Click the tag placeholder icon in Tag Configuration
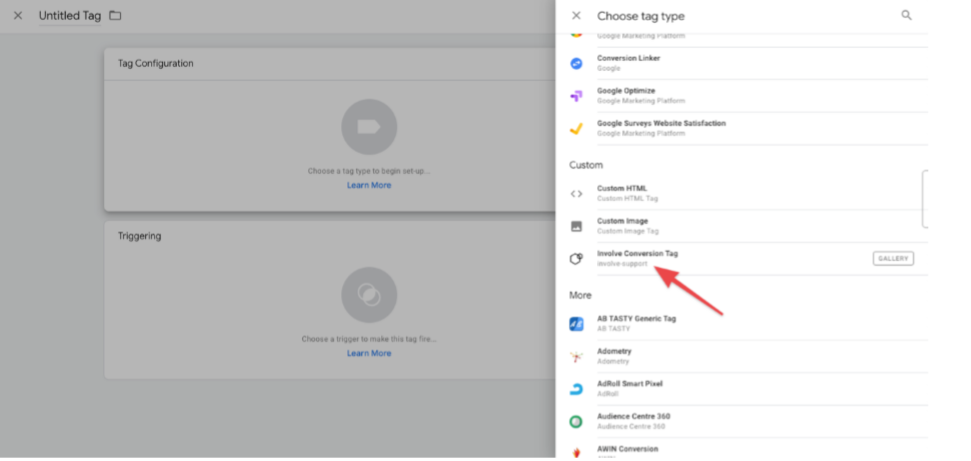Image resolution: width=971 pixels, height=461 pixels. pyautogui.click(x=369, y=127)
